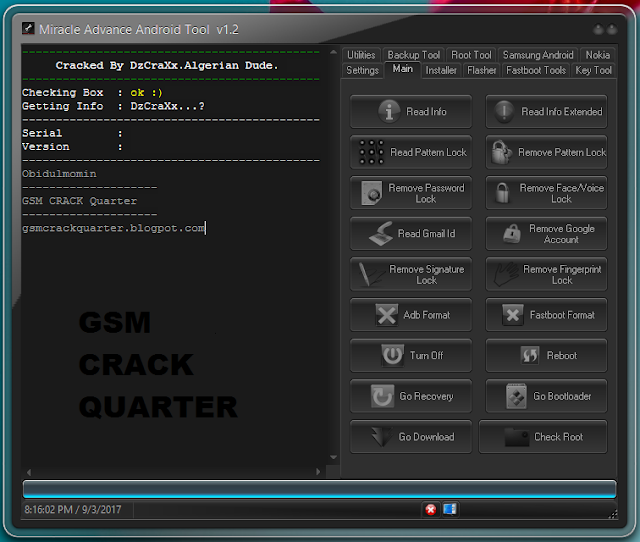
Task: Click the red stop icon in status bar
Action: click(x=431, y=509)
